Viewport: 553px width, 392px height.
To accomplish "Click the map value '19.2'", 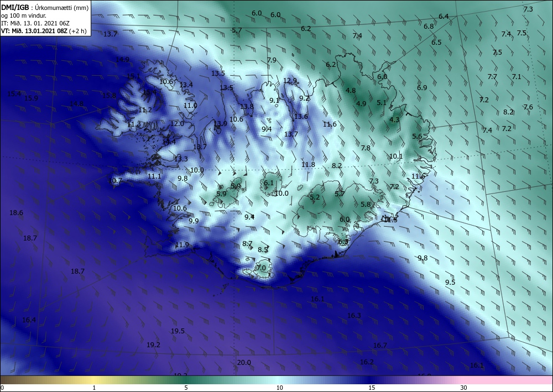I will coord(153,344).
